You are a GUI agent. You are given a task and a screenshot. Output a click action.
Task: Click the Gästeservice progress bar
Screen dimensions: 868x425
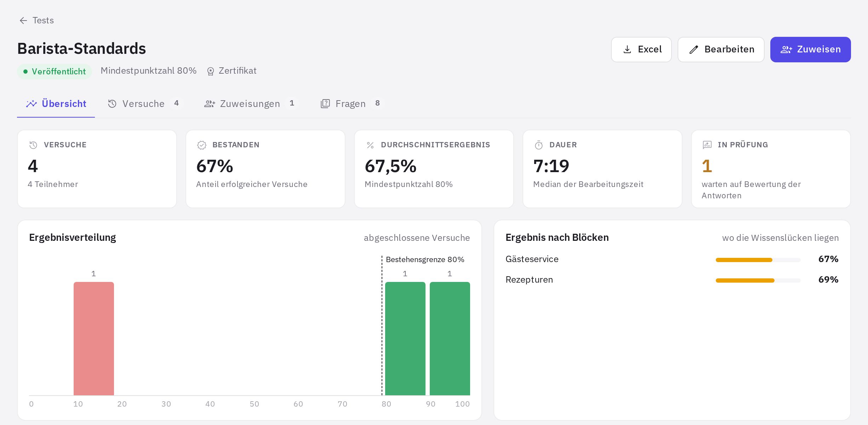click(x=758, y=260)
